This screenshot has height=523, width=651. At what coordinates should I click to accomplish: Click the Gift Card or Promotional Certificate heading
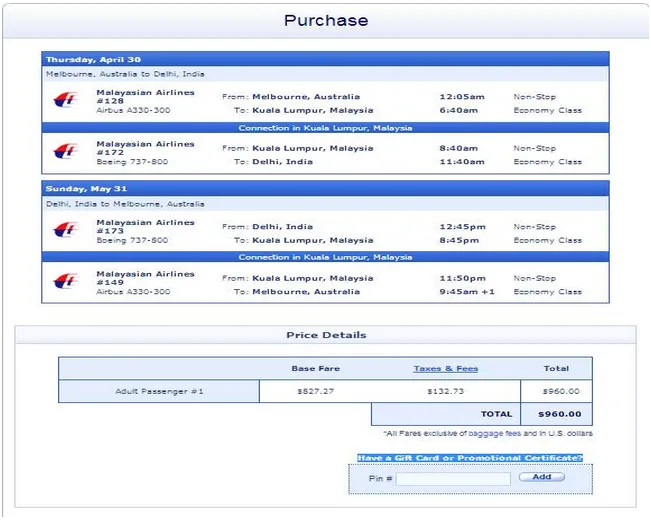(470, 458)
